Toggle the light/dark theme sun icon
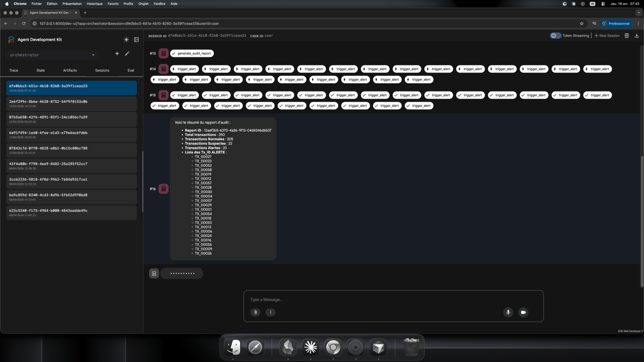 pos(126,40)
